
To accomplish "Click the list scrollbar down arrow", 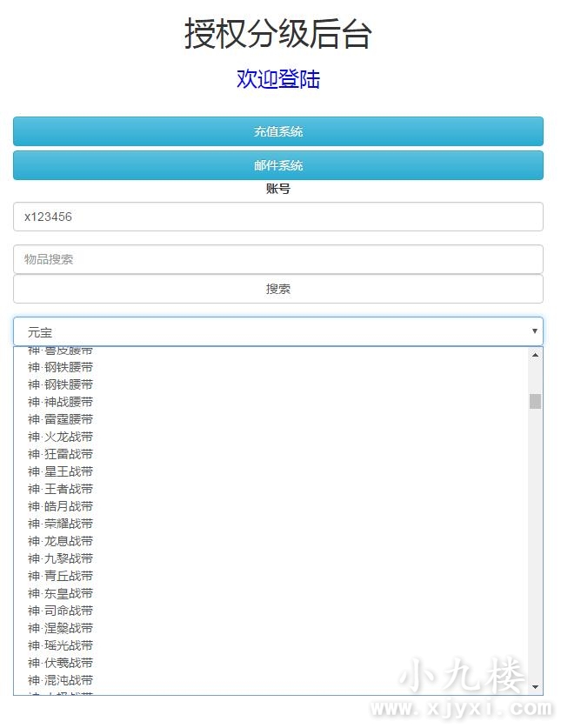I will coord(535,687).
